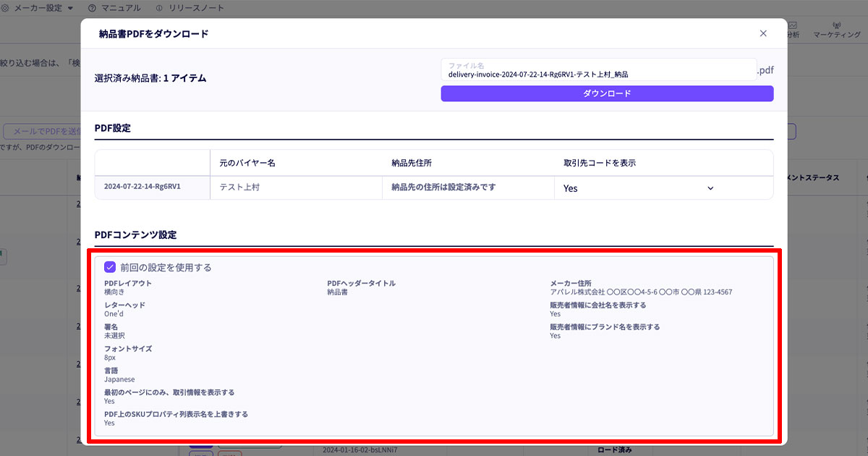This screenshot has height=456, width=868.
Task: Open the マーケティング section in the background
Action: (x=837, y=30)
